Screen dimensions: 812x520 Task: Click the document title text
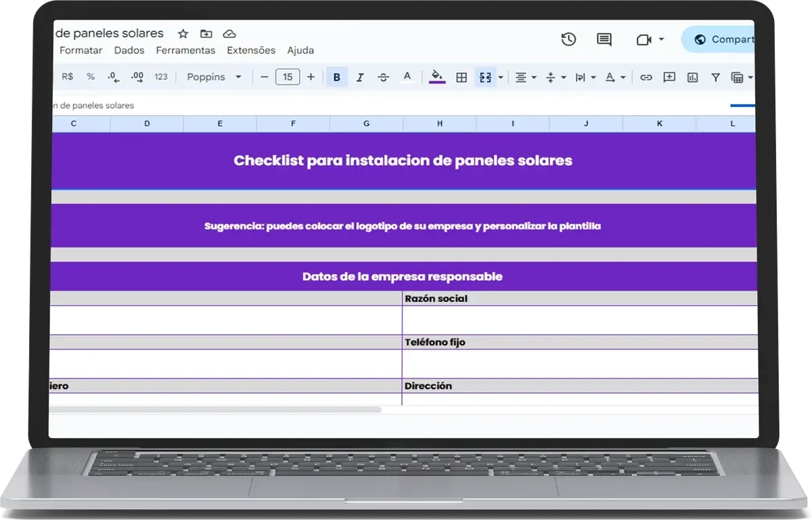click(x=110, y=33)
